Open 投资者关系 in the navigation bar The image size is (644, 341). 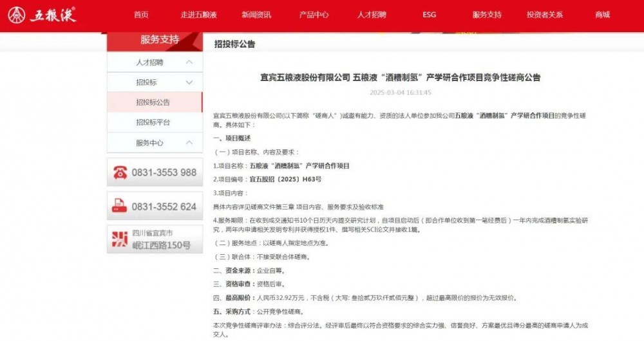(x=545, y=15)
